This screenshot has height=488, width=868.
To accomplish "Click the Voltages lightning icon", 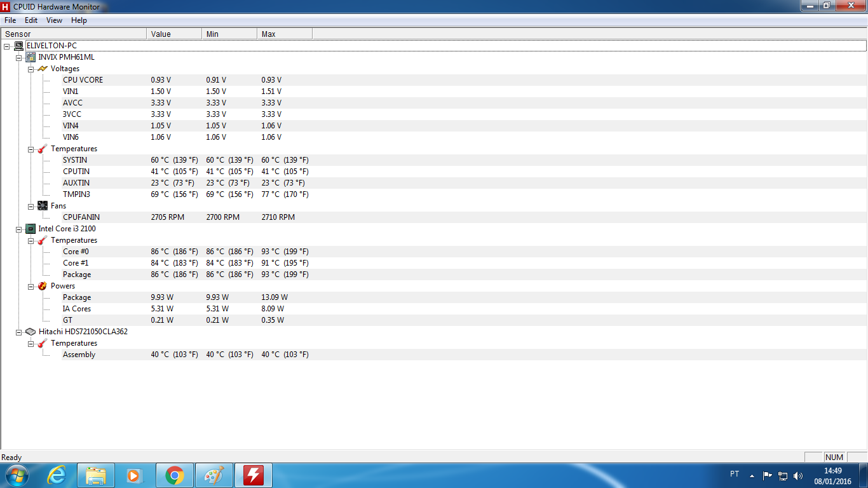I will 43,69.
